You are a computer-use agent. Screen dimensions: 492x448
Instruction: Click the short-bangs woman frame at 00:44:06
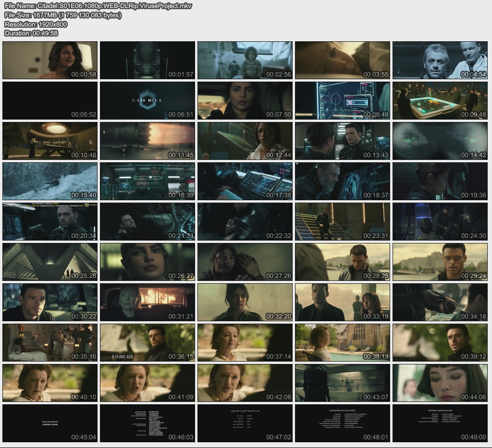tap(440, 383)
